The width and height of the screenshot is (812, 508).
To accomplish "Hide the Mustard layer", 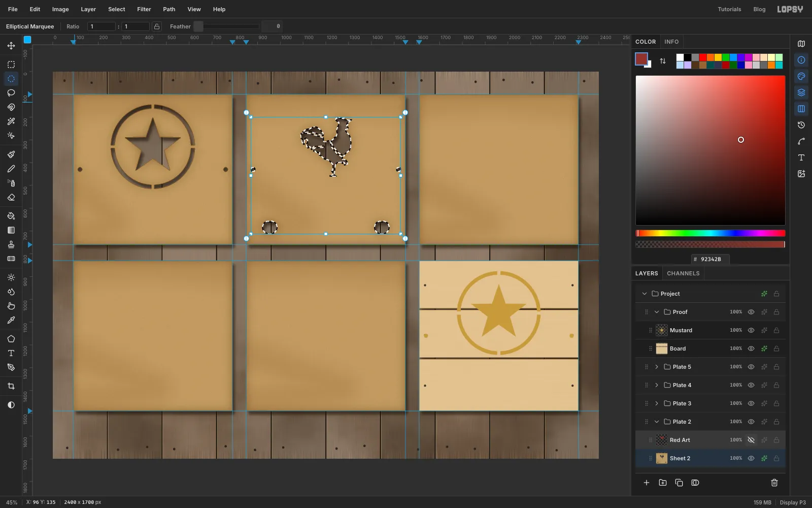I will 751,330.
